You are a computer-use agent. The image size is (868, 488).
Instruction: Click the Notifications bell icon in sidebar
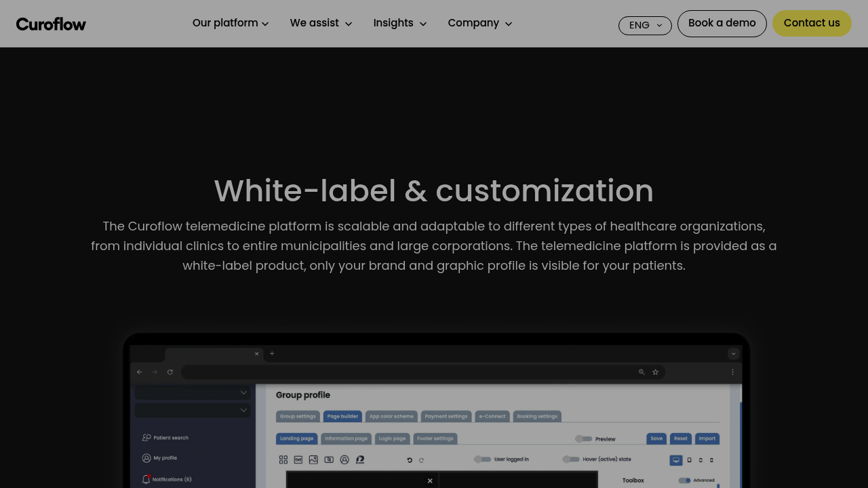[146, 479]
